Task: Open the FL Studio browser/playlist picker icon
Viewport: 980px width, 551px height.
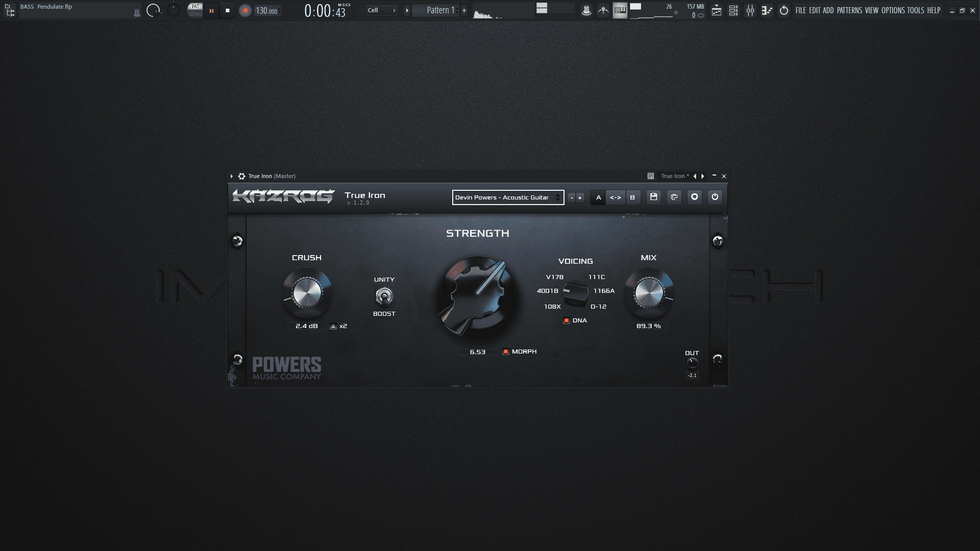Action: click(10, 10)
